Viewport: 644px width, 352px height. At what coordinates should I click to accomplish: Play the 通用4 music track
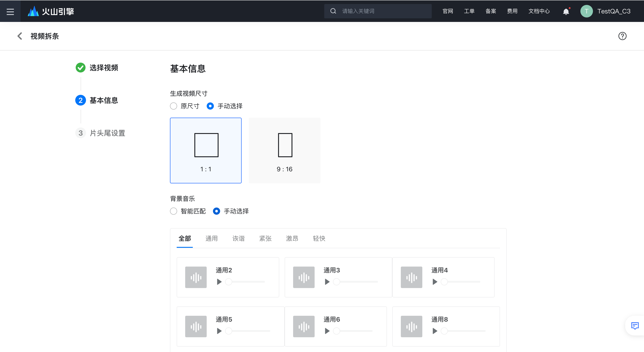point(435,282)
